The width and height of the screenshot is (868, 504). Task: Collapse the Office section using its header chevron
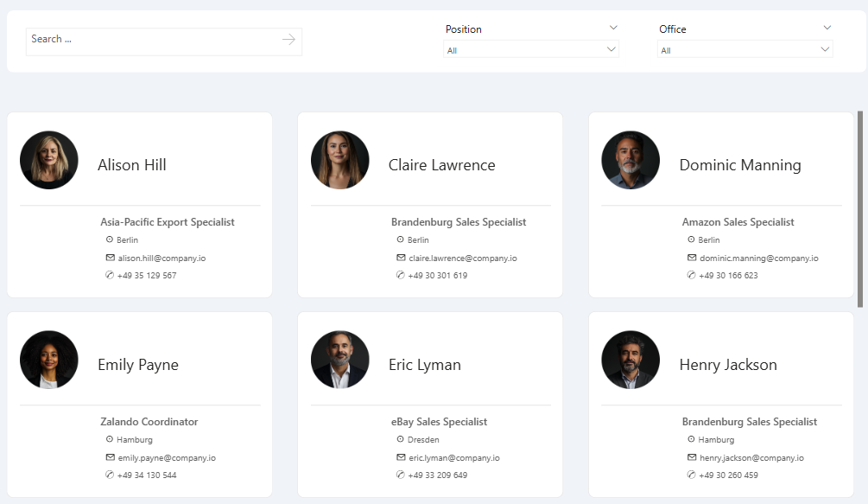coord(827,28)
